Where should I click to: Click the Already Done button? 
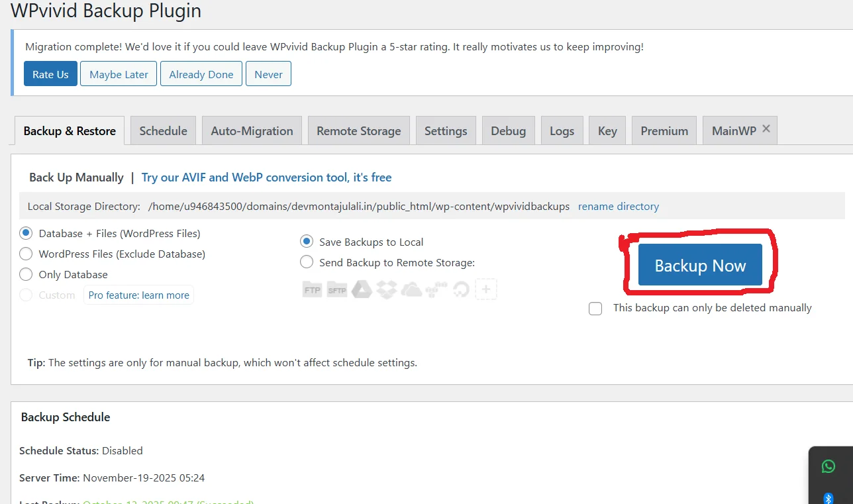(201, 74)
